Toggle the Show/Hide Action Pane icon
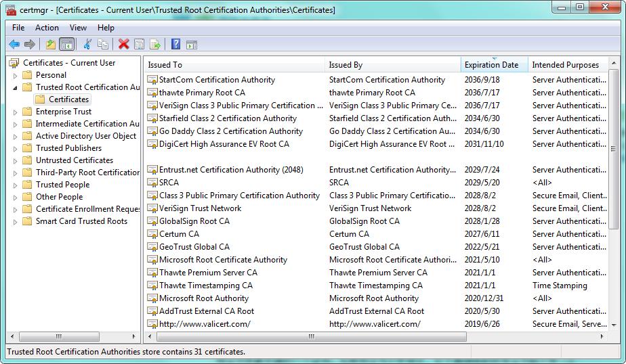 point(192,45)
